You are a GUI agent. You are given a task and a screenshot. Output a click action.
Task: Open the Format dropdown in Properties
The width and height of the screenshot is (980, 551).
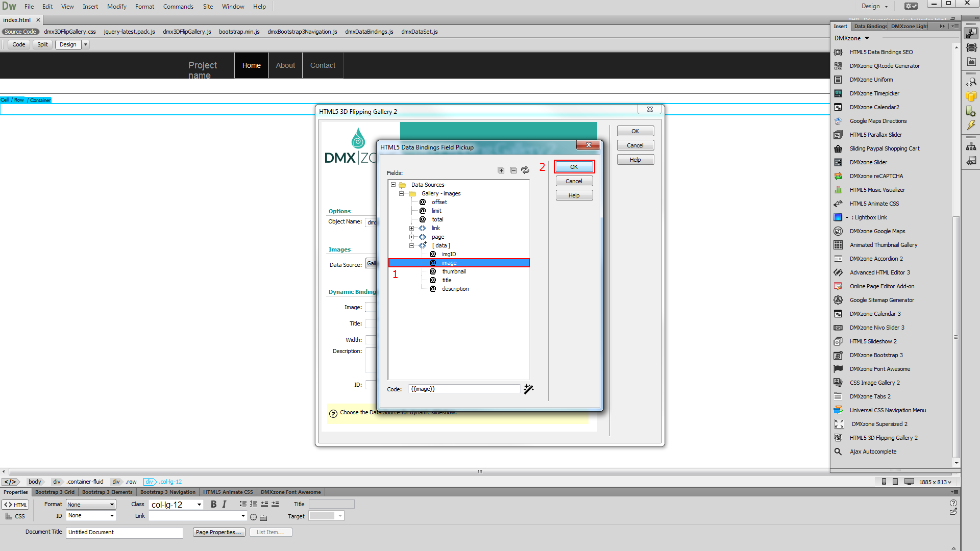pos(91,505)
